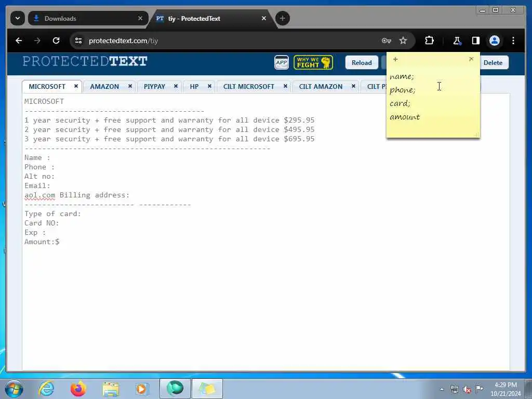Image resolution: width=532 pixels, height=399 pixels.
Task: Close the MICROSOFT note tab
Action: click(x=76, y=86)
